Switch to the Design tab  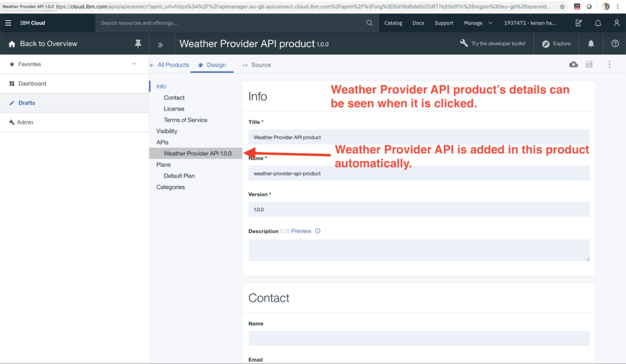(212, 65)
